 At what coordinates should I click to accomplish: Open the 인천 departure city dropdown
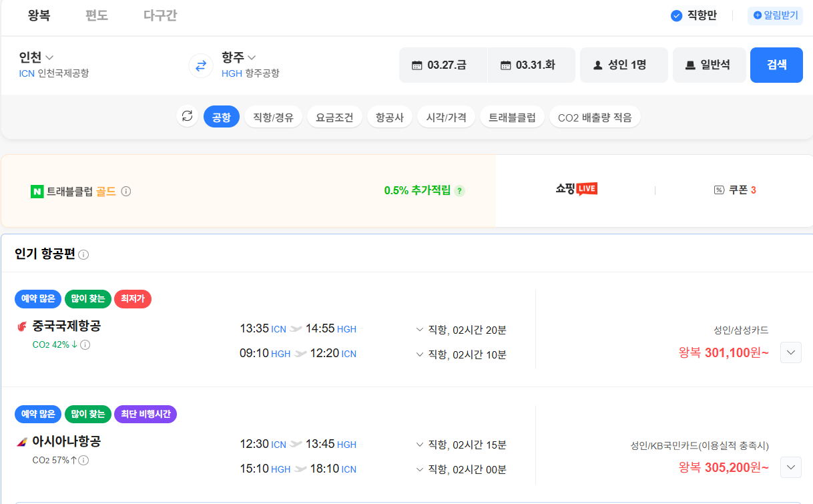(x=37, y=57)
